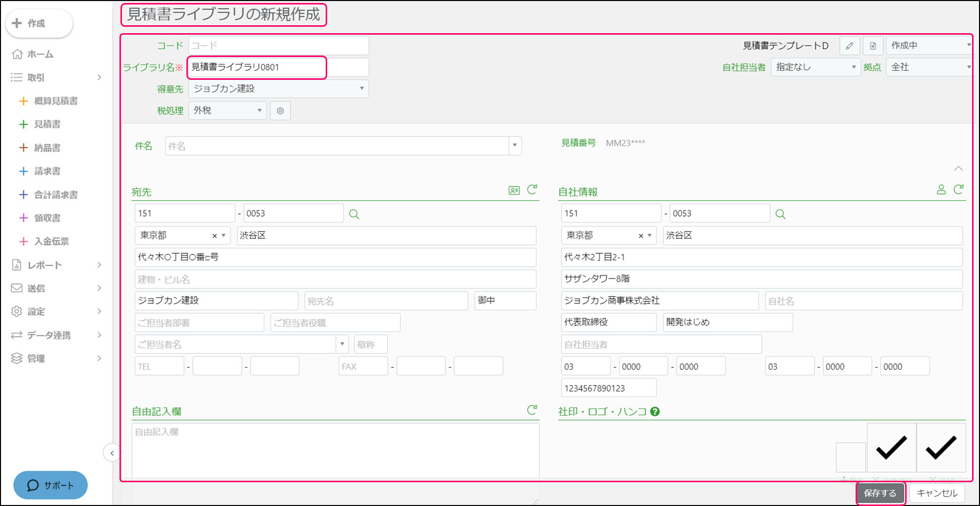Search postal code in 宛先 section

pyautogui.click(x=354, y=214)
